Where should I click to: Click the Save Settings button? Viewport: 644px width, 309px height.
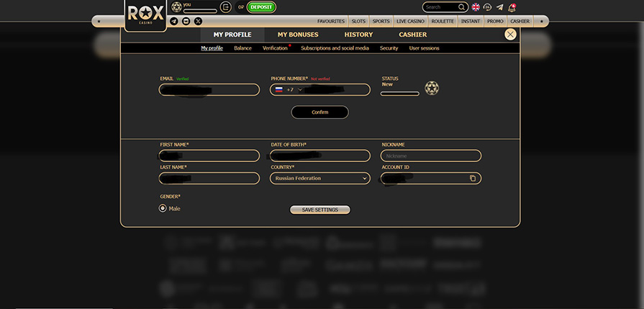tap(319, 210)
